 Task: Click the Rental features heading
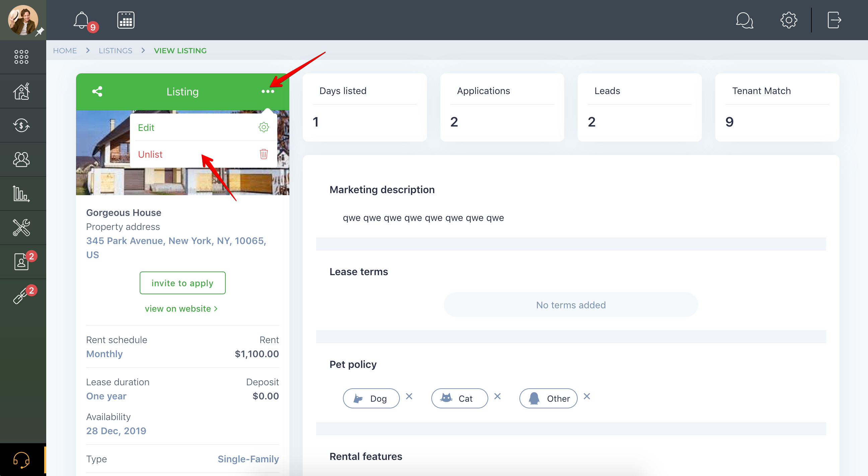pos(366,456)
